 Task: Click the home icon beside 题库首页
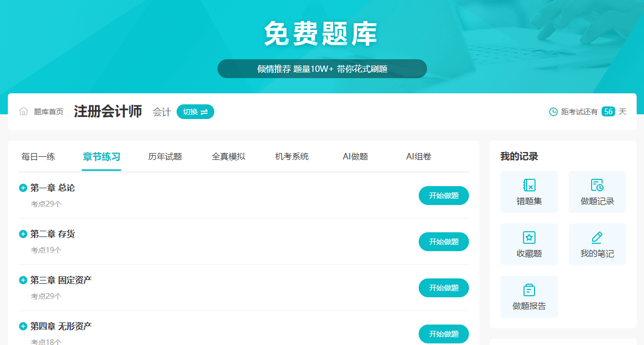click(x=24, y=111)
